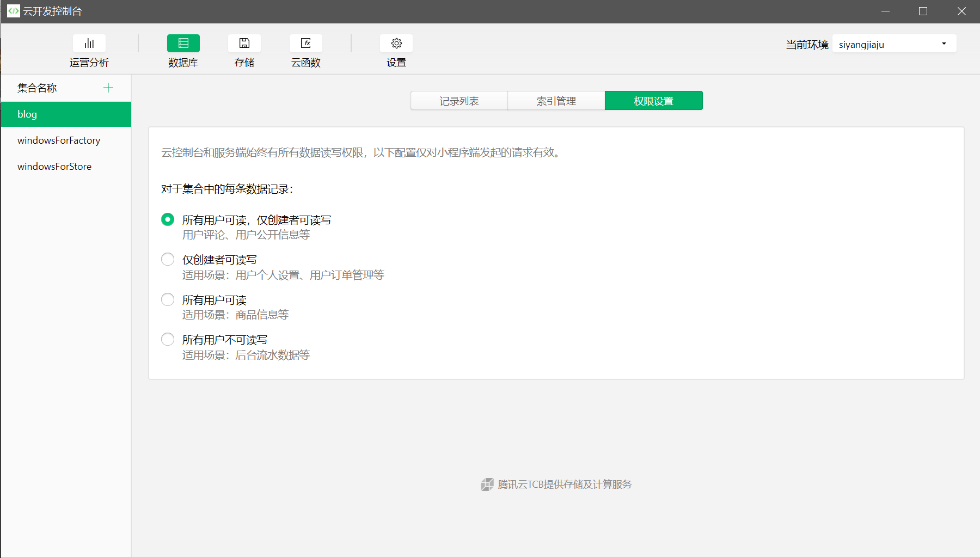Select the windowsForFactory collection
980x558 pixels.
(59, 140)
